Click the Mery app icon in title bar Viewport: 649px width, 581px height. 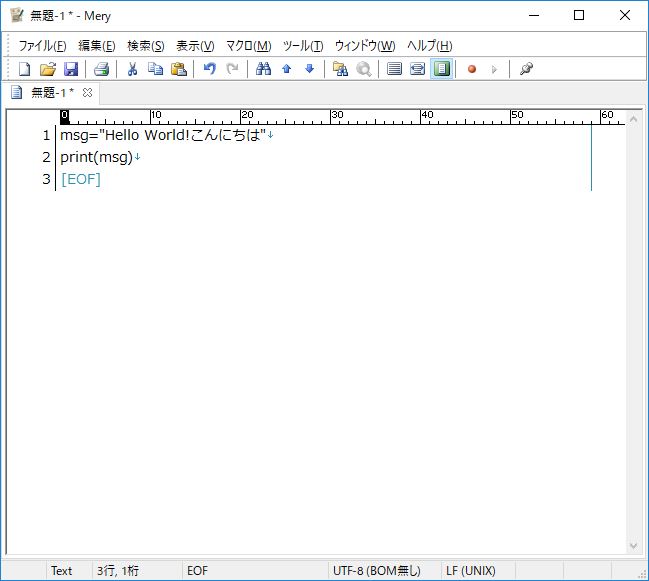click(17, 15)
